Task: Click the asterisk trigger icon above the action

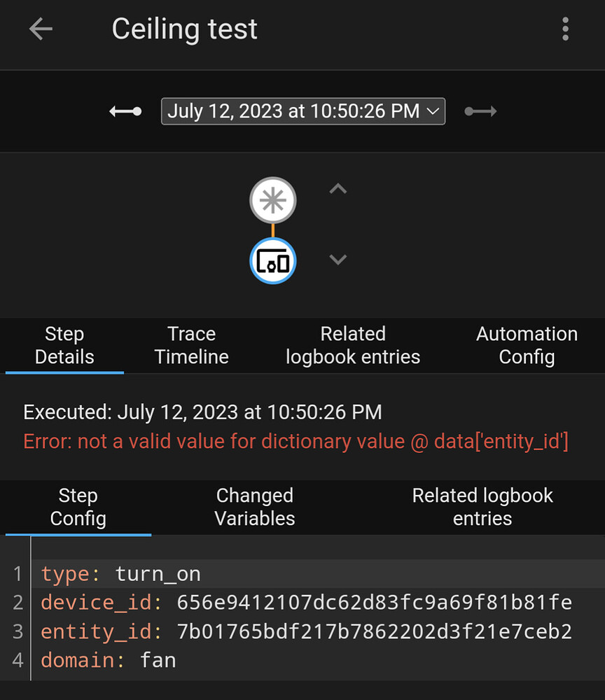Action: coord(272,200)
